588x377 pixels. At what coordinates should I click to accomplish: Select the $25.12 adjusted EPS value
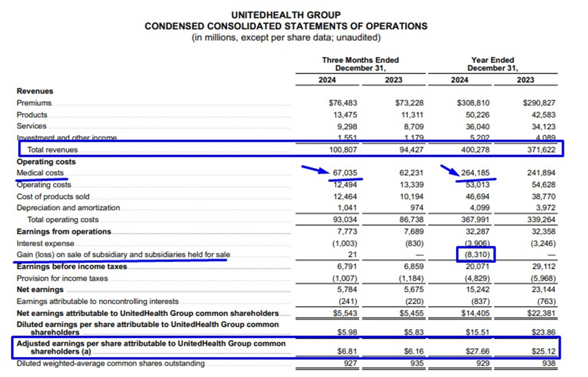tap(544, 352)
